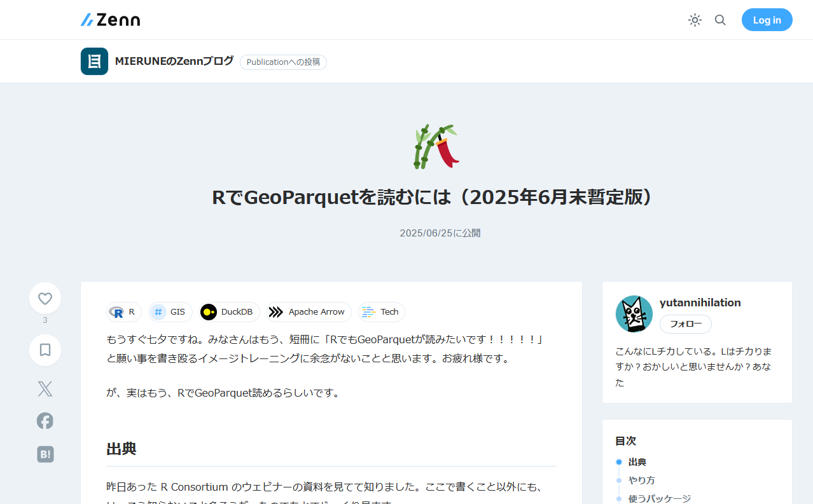Open MIERUNEのZennブログ publication link

pos(174,62)
